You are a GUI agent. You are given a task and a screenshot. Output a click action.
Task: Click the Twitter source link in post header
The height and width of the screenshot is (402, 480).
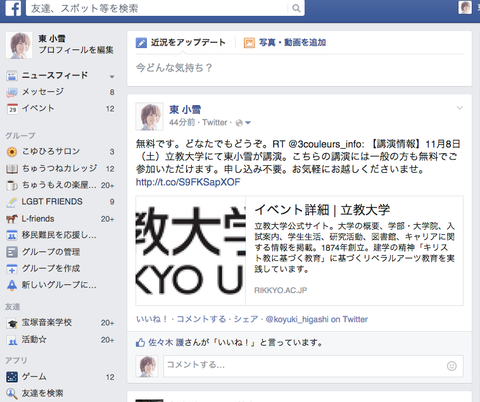click(x=215, y=123)
